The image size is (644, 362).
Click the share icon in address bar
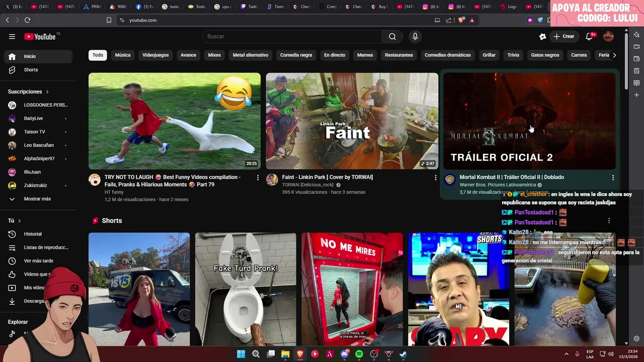(x=449, y=20)
